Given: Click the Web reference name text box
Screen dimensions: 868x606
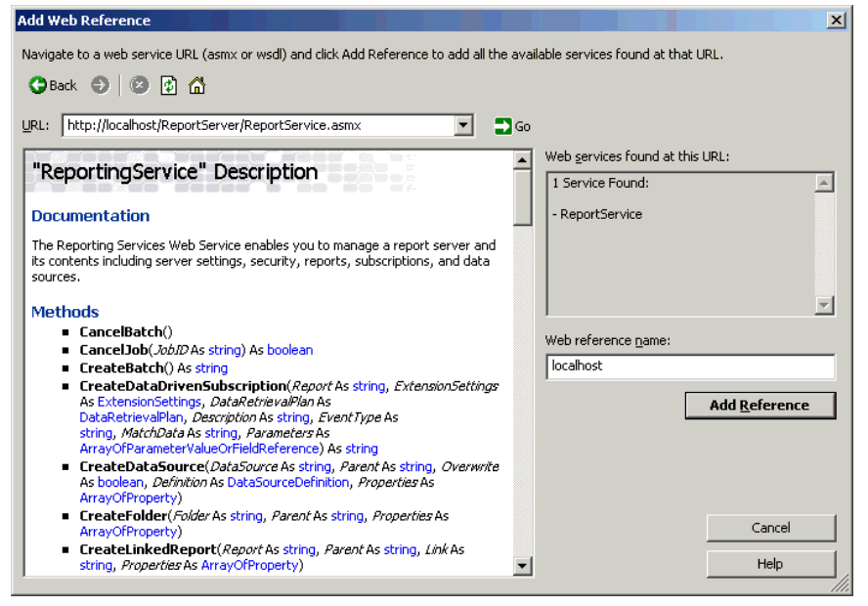Looking at the screenshot, I should (690, 366).
